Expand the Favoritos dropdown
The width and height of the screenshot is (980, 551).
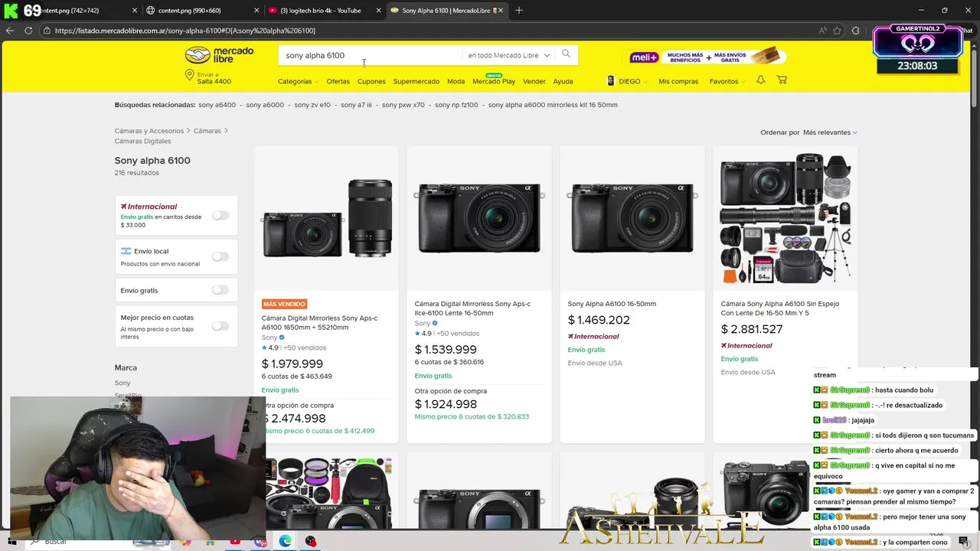[x=727, y=81]
